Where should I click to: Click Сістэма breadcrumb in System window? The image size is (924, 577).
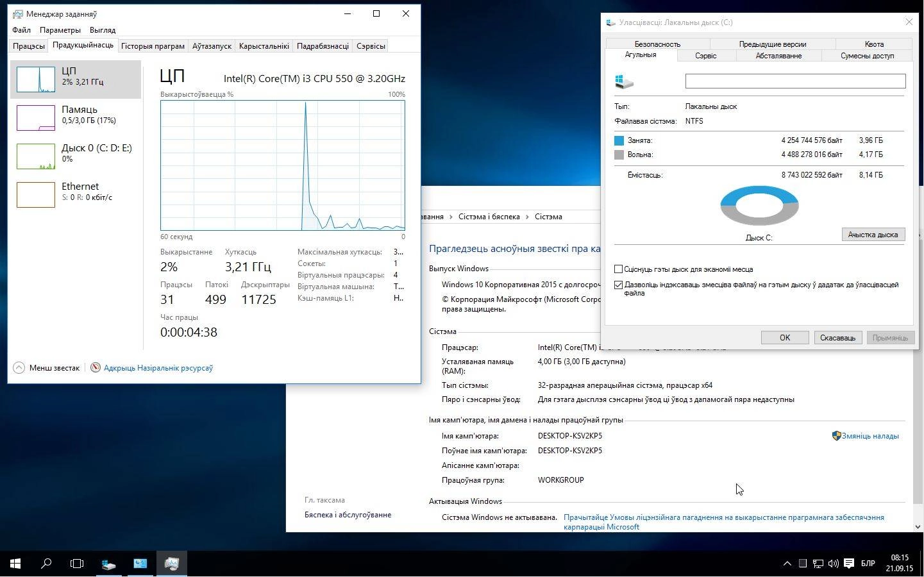(548, 217)
